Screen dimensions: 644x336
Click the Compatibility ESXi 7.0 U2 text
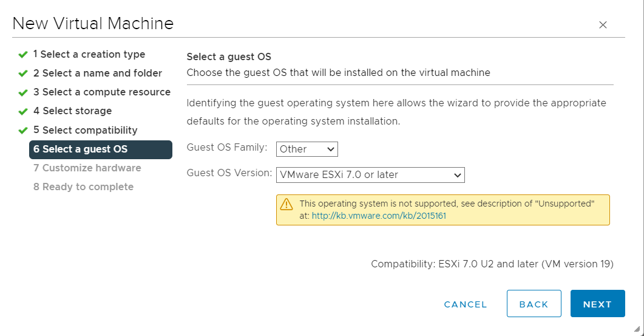coord(492,264)
